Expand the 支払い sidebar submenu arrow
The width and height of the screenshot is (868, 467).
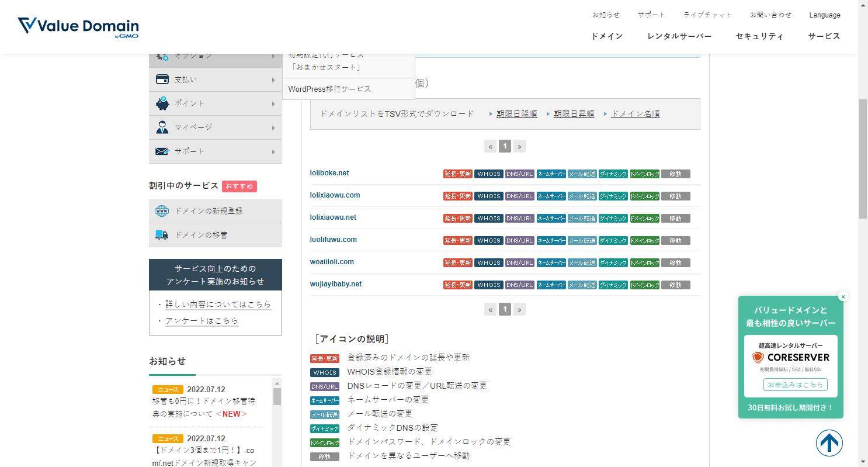[x=273, y=80]
